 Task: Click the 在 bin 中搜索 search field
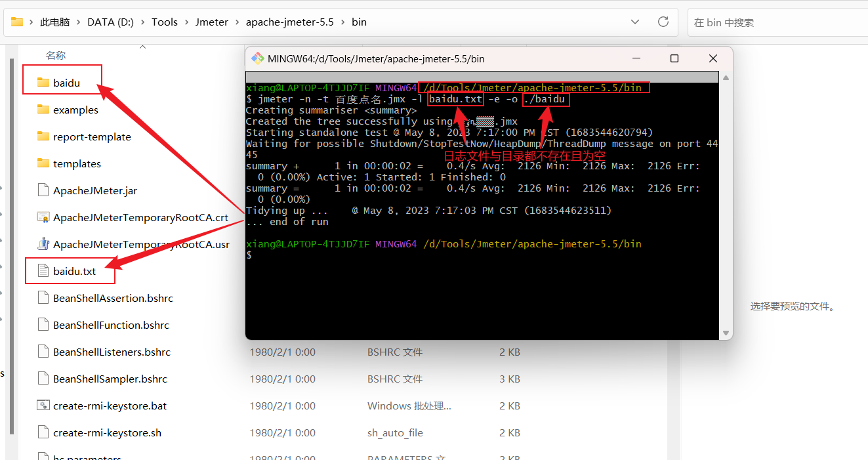click(x=777, y=22)
